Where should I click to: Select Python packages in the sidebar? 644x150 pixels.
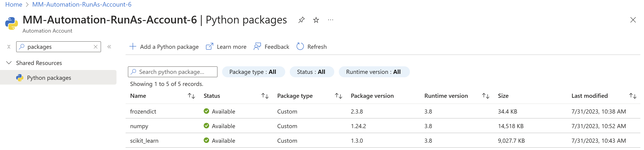pyautogui.click(x=49, y=78)
